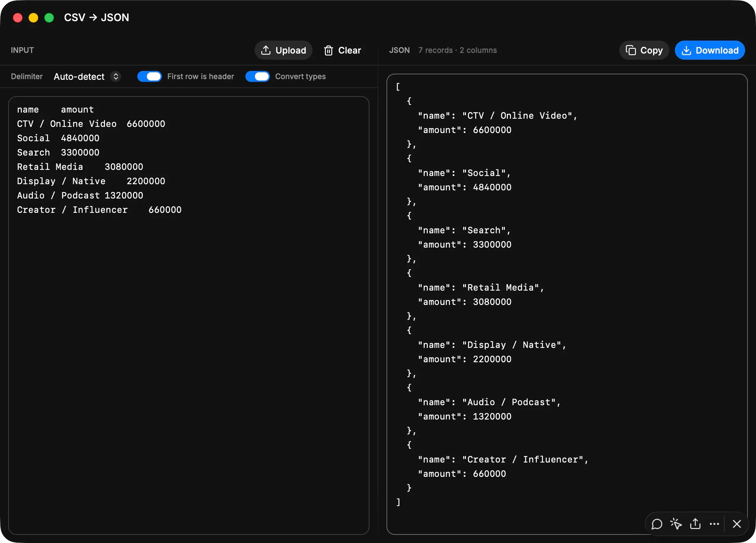
Task: Click the download arrow icon
Action: point(686,50)
